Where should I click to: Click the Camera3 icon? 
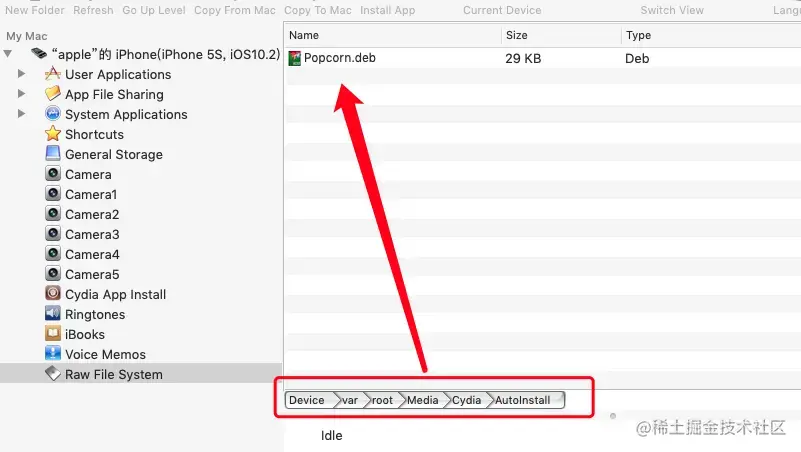pyautogui.click(x=53, y=233)
